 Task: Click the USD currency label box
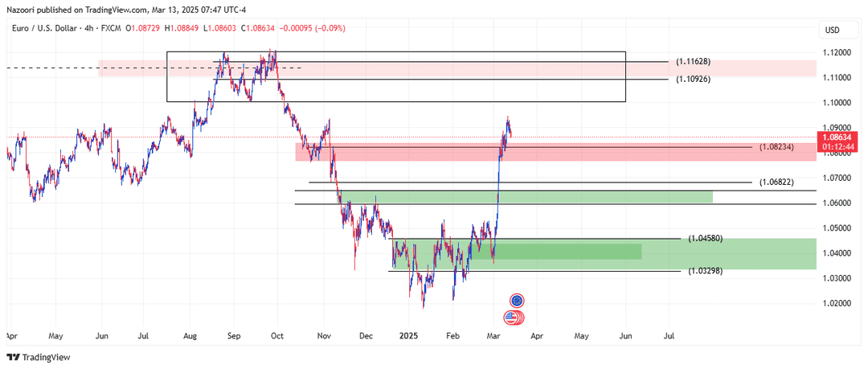[x=833, y=29]
